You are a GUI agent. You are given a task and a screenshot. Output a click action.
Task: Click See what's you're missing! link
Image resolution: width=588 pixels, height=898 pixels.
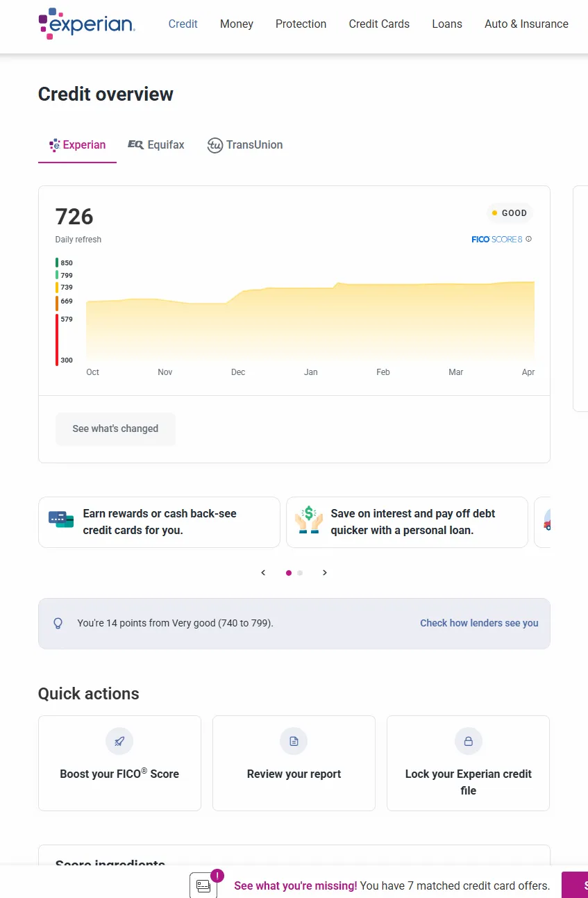296,885
